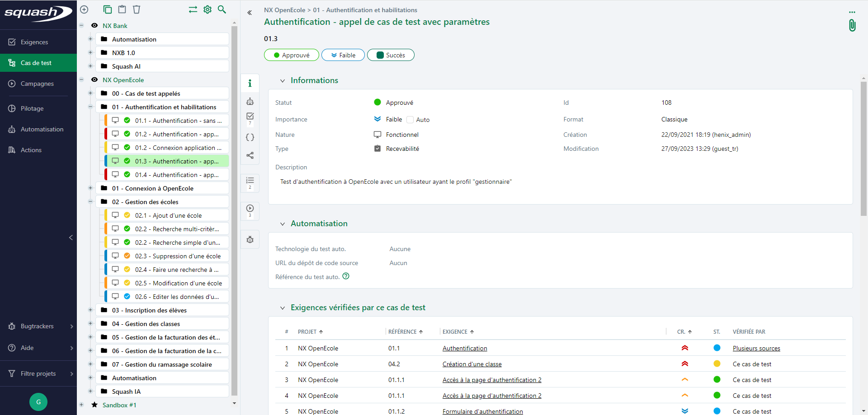Toggle the Auto importance checkbox
The image size is (868, 415).
coord(410,120)
